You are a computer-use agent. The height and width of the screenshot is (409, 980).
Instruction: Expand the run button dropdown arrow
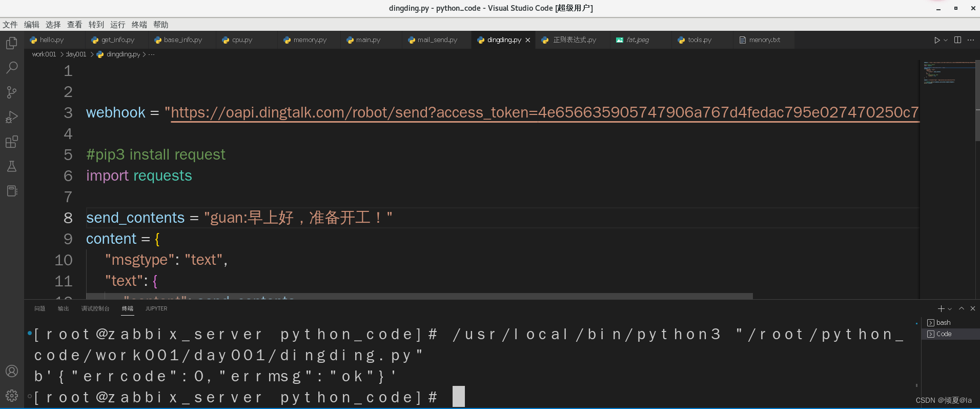click(946, 40)
